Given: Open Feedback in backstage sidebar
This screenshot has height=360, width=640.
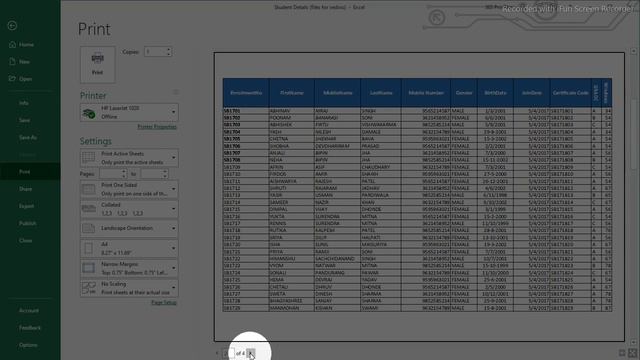Looking at the screenshot, I should click(30, 328).
